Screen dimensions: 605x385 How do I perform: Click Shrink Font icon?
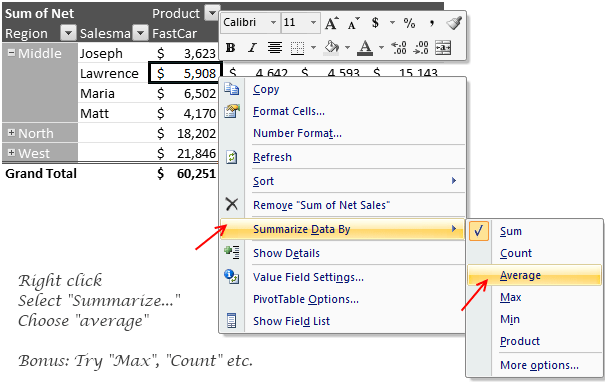[x=353, y=24]
